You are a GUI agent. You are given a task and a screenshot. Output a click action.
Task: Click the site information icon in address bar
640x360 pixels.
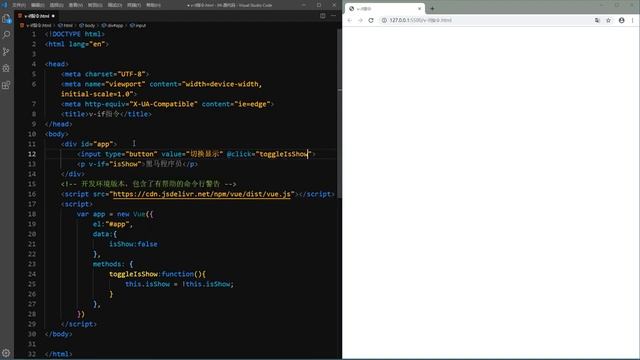coord(384,20)
